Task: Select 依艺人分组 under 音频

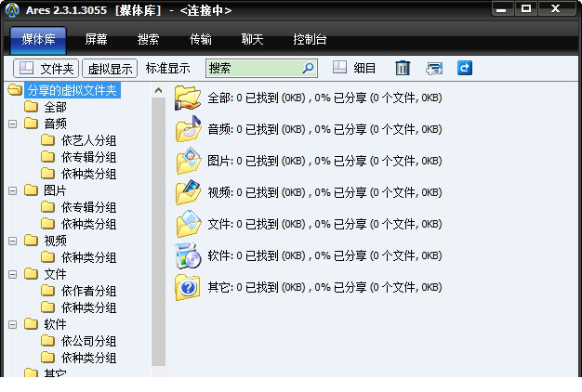Action: pos(88,140)
